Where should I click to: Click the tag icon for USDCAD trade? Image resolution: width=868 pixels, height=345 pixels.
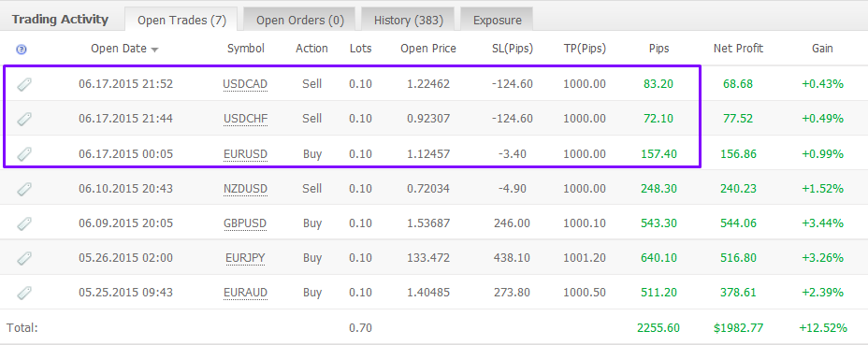[24, 84]
